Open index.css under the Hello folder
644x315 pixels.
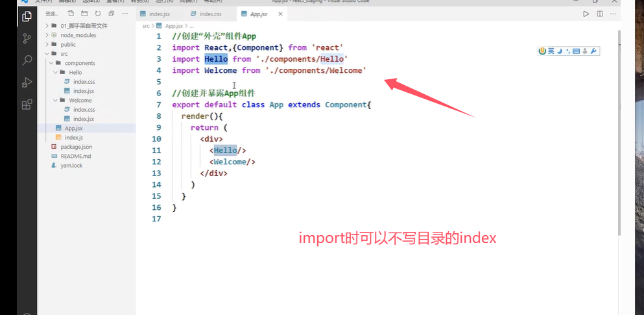click(84, 82)
